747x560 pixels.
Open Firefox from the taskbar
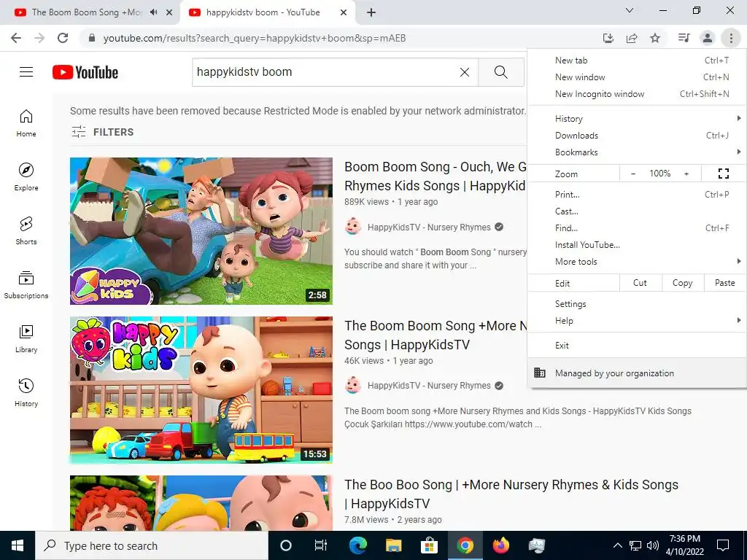(500, 545)
